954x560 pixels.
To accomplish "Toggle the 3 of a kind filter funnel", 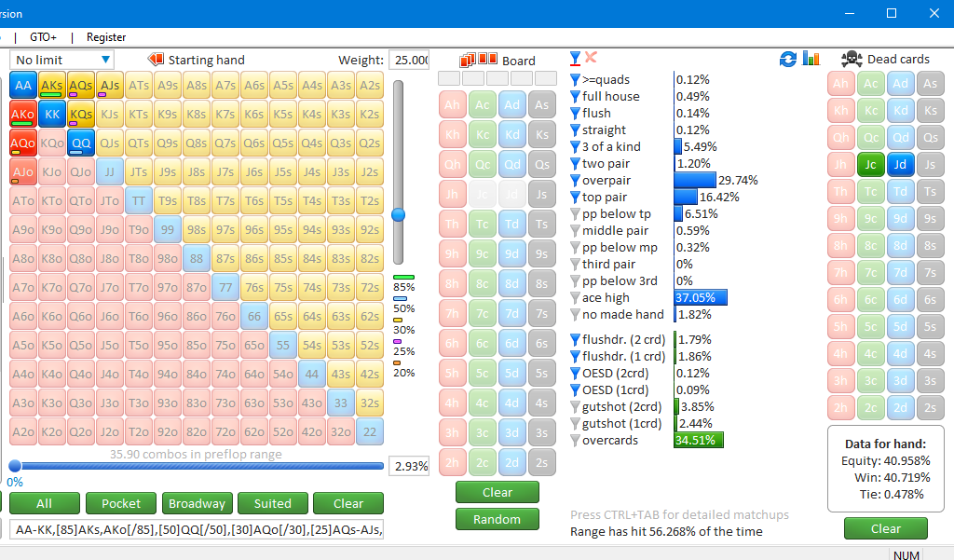I will (575, 146).
